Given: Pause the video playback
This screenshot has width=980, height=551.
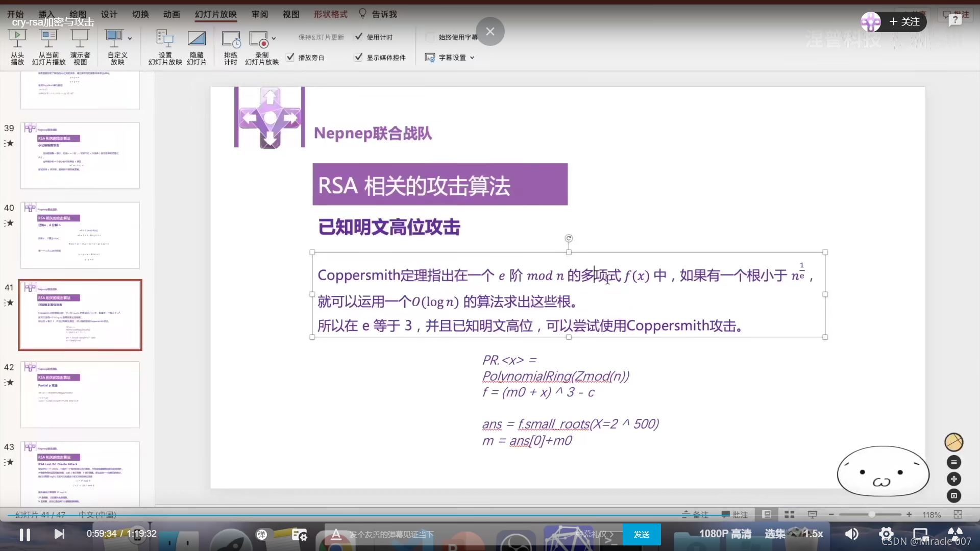Looking at the screenshot, I should [x=24, y=534].
